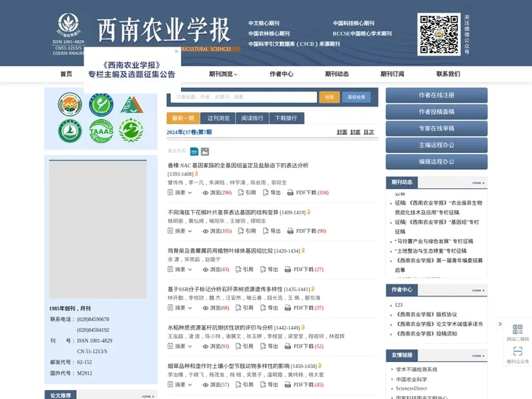Select the 最新一期 tab
The width and height of the screenshot is (532, 399).
click(x=183, y=118)
